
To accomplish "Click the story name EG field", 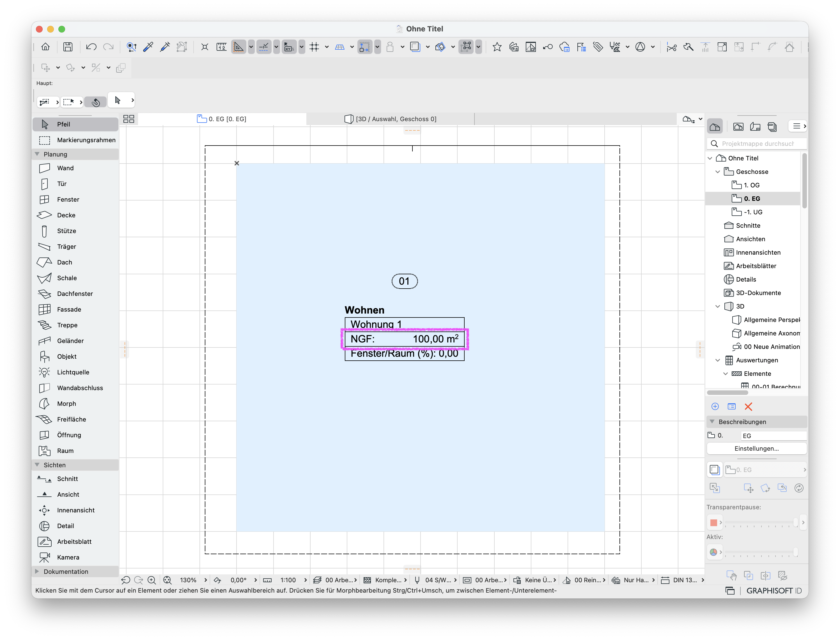I will (773, 436).
